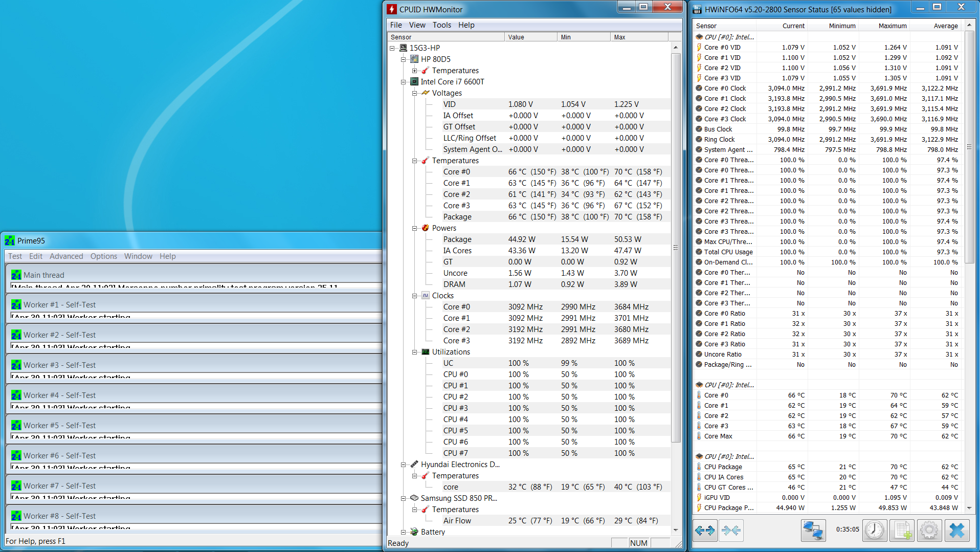Click the Worker #8 Self-Test window icon
This screenshot has width=980, height=552.
16,516
